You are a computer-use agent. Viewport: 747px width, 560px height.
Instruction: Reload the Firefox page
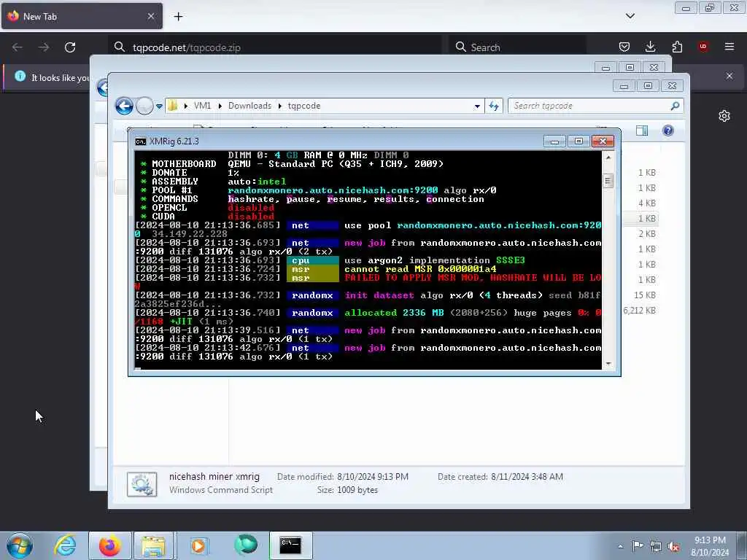(x=70, y=47)
